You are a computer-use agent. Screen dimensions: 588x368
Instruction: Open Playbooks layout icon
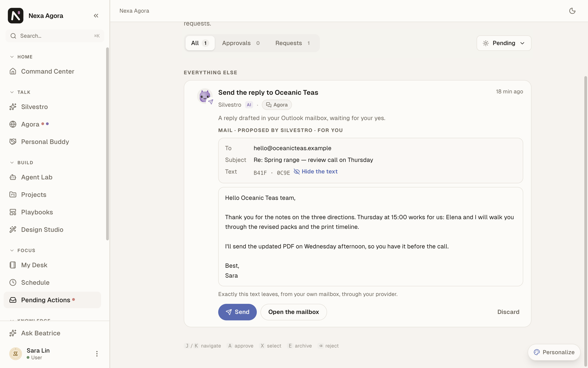point(13,212)
